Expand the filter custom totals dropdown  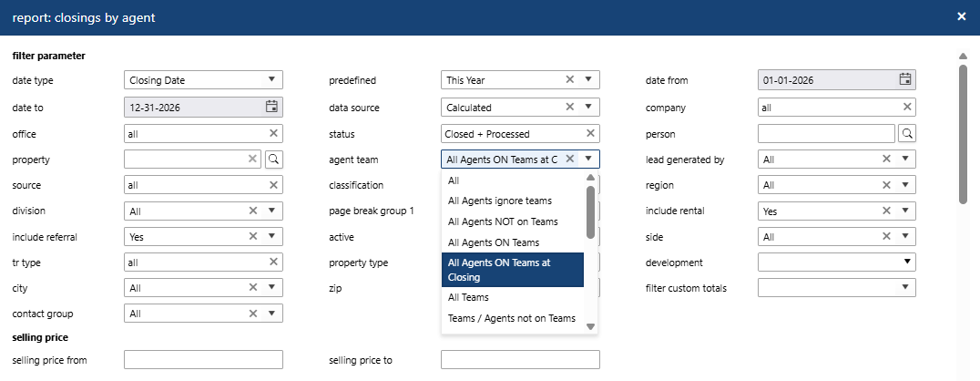pyautogui.click(x=906, y=288)
